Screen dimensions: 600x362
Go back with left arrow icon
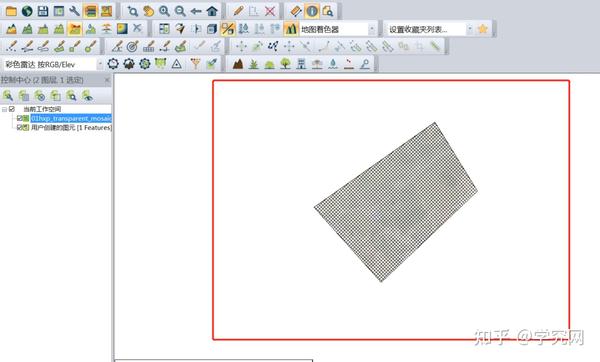(x=196, y=11)
